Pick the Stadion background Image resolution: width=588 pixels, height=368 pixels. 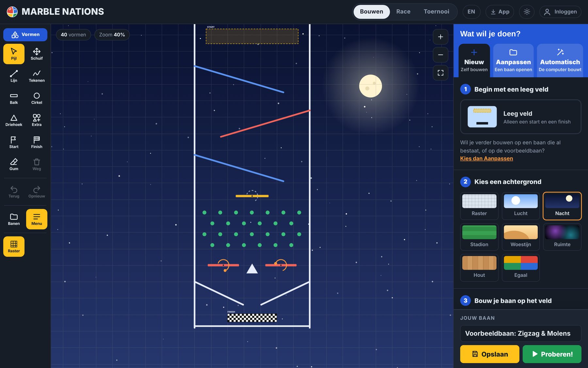(x=479, y=237)
